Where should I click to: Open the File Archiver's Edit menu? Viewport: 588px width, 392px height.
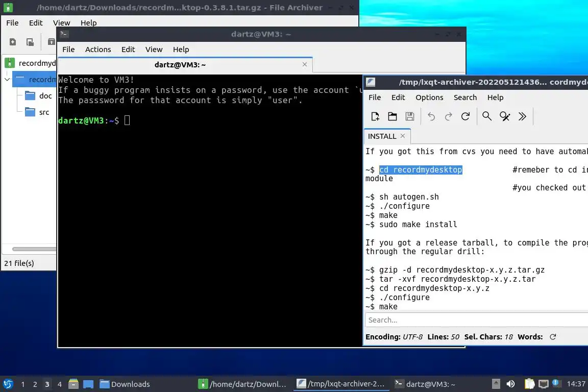[x=36, y=23]
